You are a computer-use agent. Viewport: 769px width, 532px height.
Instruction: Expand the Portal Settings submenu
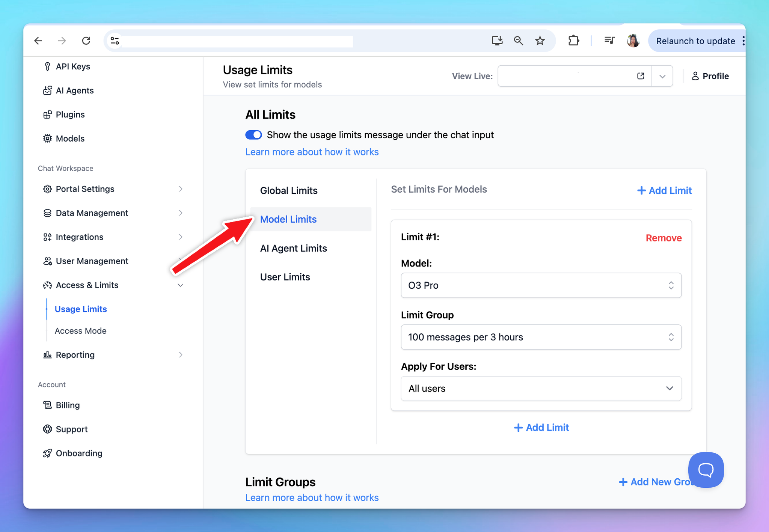coord(180,189)
